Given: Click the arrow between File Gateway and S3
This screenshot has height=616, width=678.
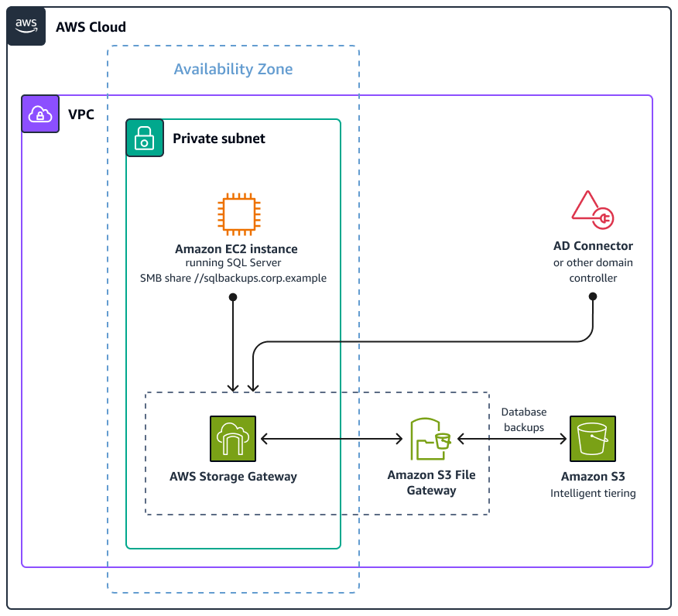Looking at the screenshot, I should coord(511,438).
